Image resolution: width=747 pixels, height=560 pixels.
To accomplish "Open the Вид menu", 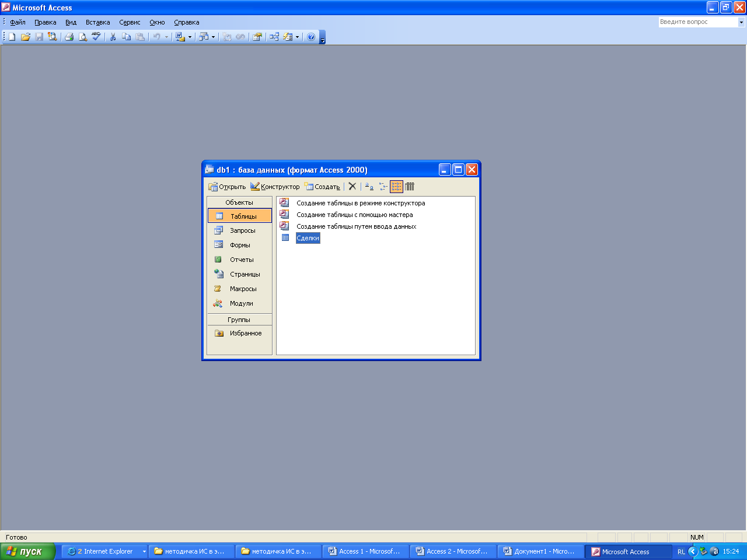I will pyautogui.click(x=71, y=22).
